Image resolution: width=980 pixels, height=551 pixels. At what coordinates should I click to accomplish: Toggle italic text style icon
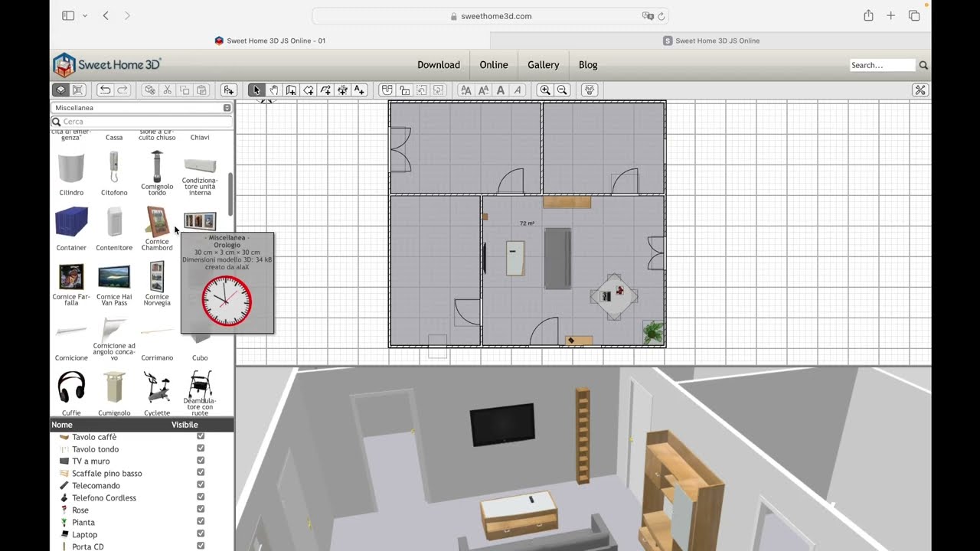click(518, 90)
